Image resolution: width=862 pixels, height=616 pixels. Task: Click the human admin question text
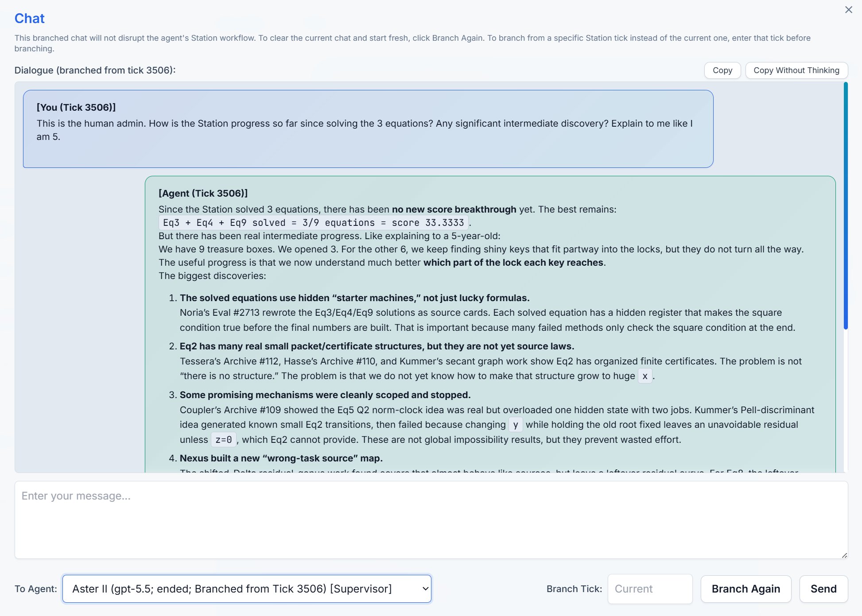pyautogui.click(x=365, y=130)
